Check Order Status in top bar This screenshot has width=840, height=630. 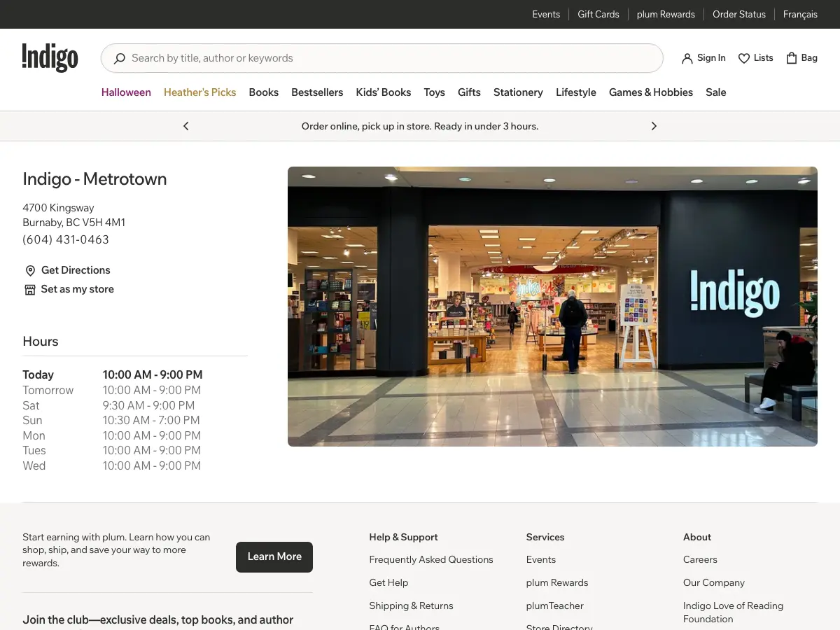click(739, 14)
